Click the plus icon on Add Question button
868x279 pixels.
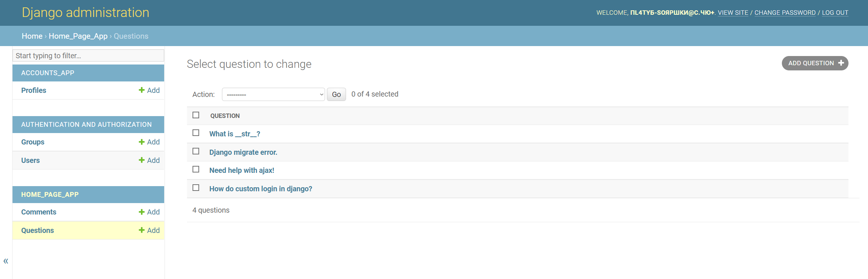tap(841, 63)
